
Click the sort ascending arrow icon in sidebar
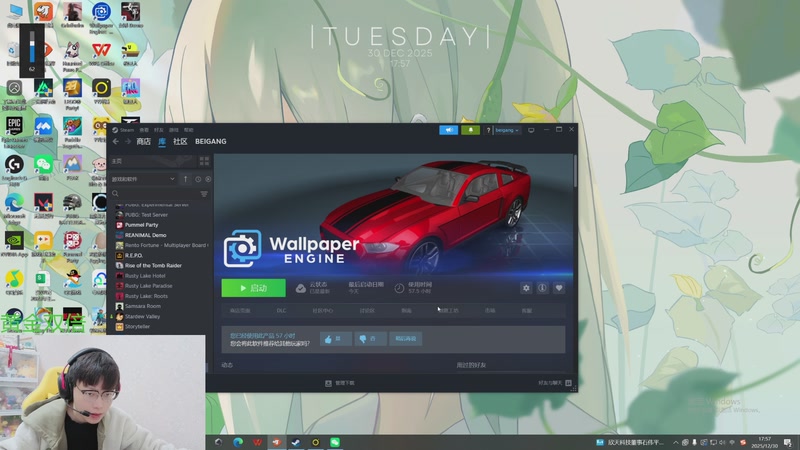[186, 179]
